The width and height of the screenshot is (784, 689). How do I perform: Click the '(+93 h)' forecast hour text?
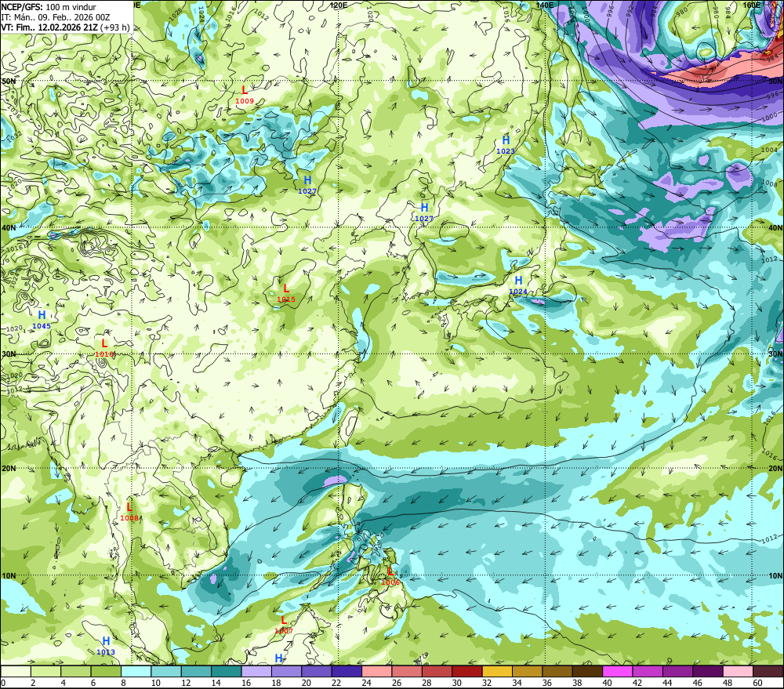coord(115,27)
